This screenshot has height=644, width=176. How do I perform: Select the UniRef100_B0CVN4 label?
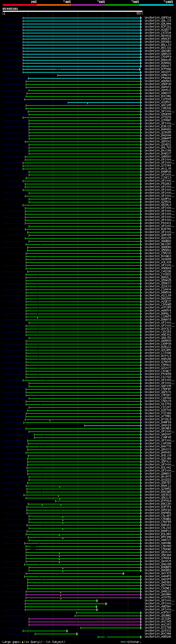pos(158,634)
